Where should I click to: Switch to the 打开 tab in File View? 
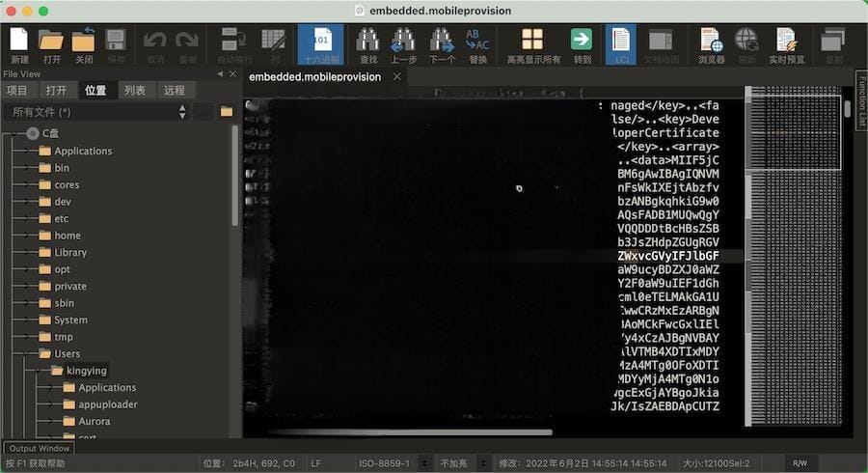click(56, 91)
